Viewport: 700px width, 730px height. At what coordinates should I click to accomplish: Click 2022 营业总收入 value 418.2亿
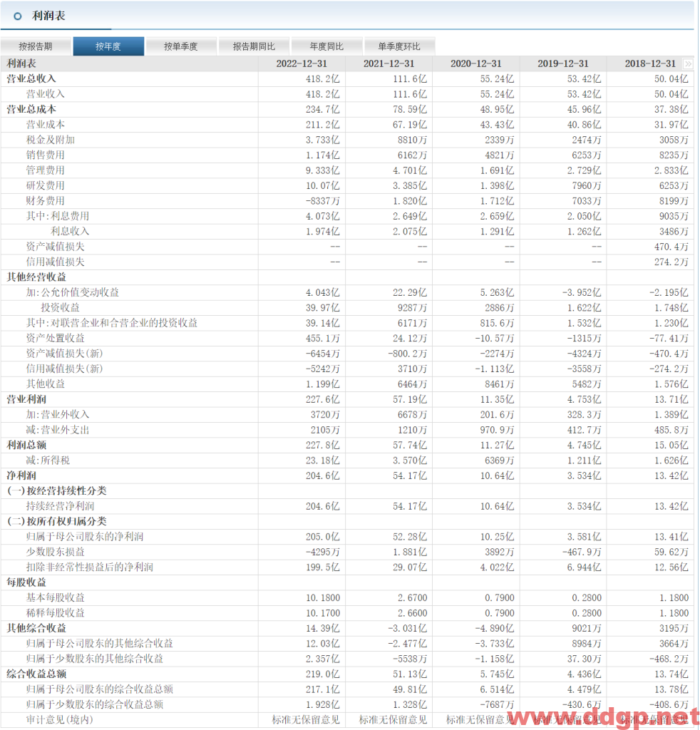pos(322,79)
